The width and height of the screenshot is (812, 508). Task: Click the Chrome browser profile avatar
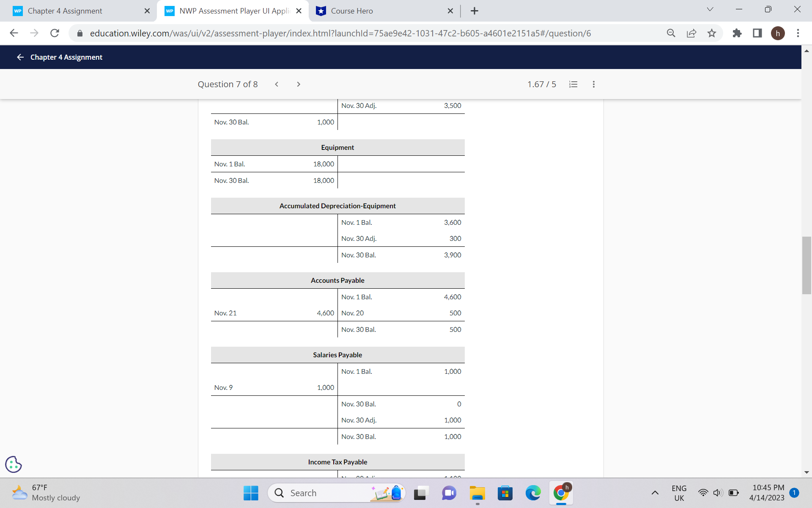click(779, 33)
